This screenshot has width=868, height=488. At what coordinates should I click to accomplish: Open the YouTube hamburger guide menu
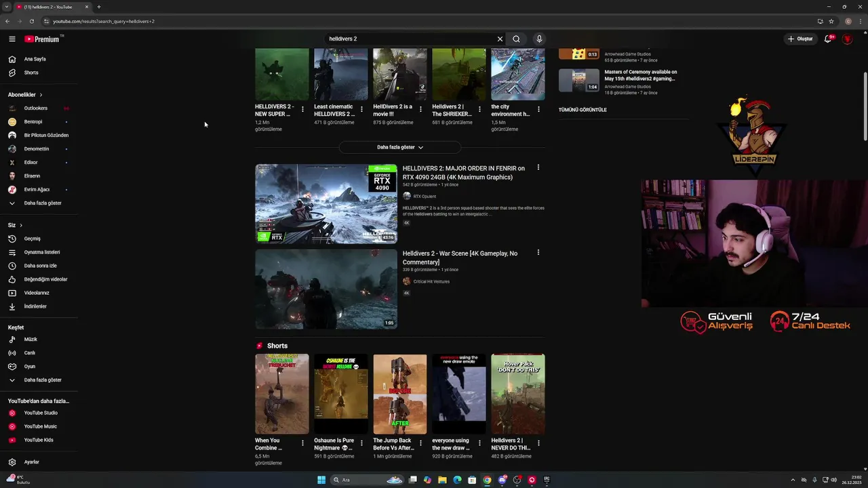[12, 39]
